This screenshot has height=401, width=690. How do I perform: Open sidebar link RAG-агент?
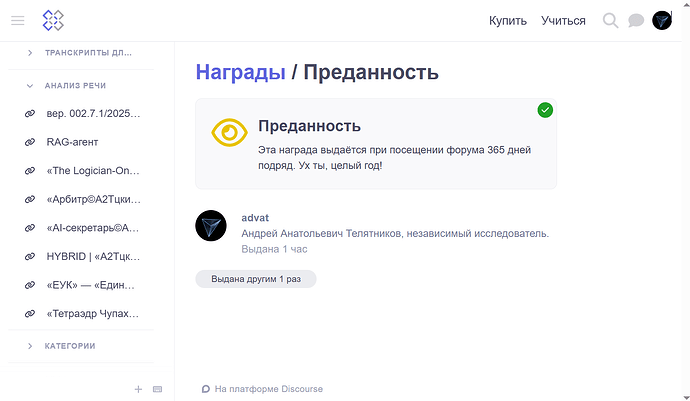click(72, 142)
